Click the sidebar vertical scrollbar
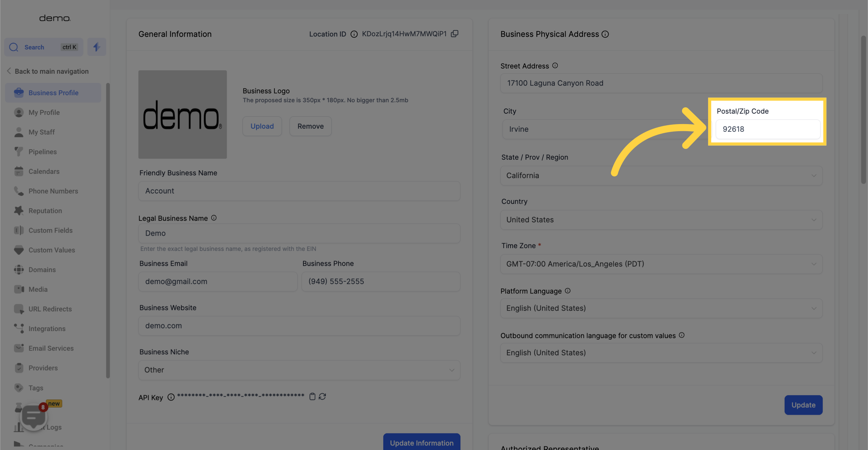868x450 pixels. coord(108,230)
